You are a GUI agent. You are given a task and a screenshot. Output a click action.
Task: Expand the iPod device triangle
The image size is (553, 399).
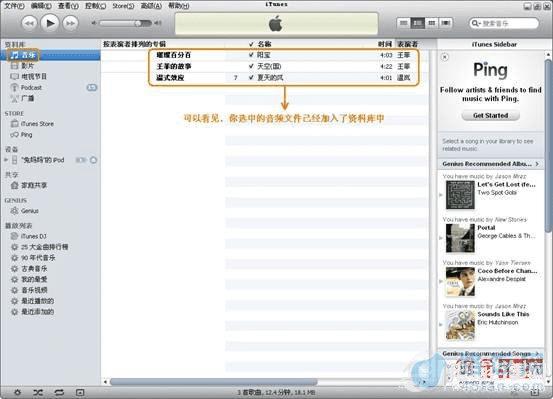[x=6, y=160]
